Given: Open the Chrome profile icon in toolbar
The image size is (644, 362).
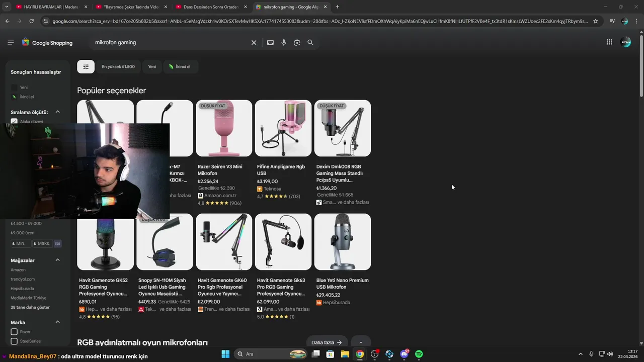Looking at the screenshot, I should 624,21.
